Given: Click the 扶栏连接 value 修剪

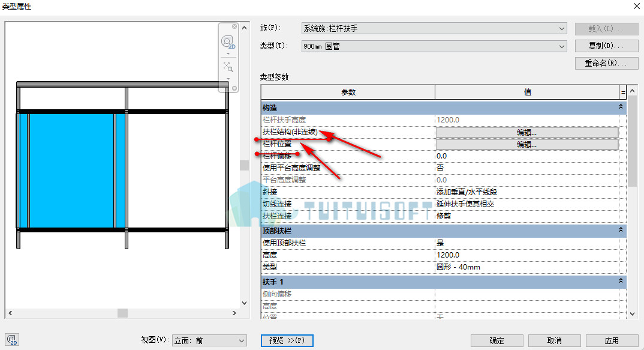Looking at the screenshot, I should (527, 216).
